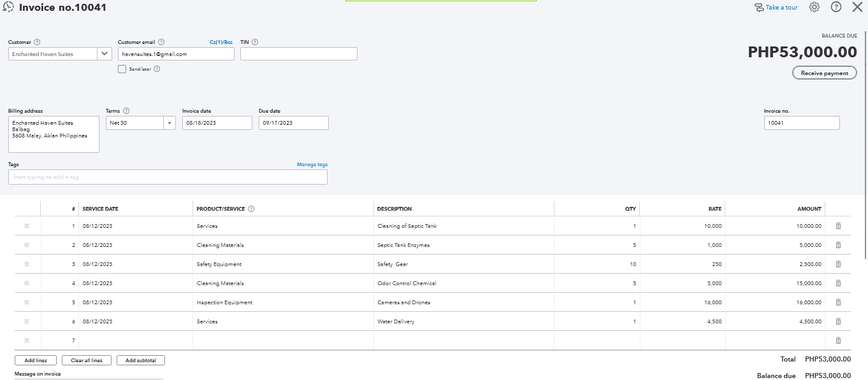Click the Add lines button
The image size is (868, 380).
point(35,360)
